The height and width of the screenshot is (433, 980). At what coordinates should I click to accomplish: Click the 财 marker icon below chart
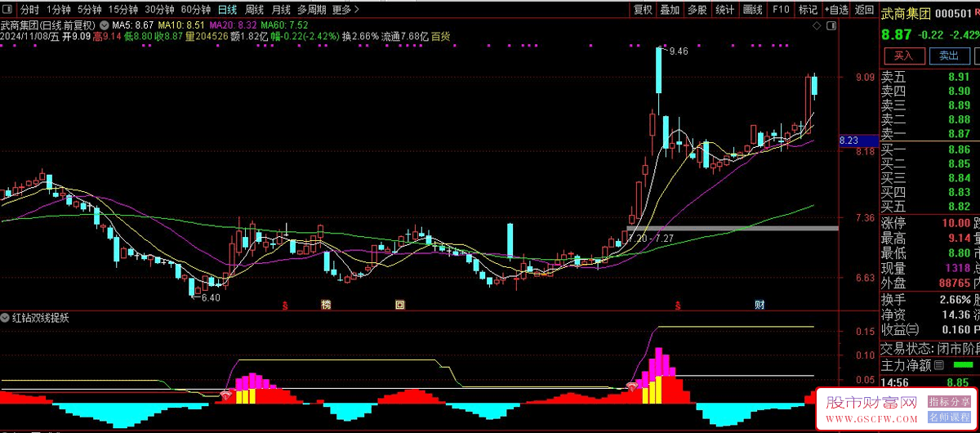(759, 306)
